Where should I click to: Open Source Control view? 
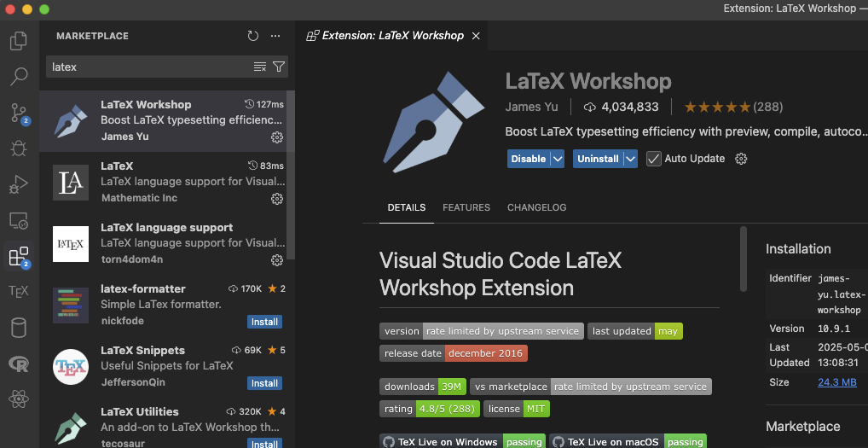pyautogui.click(x=20, y=113)
